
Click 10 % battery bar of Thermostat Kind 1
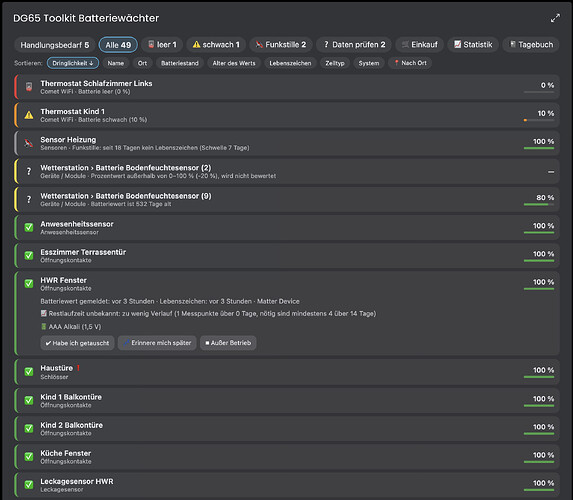539,120
